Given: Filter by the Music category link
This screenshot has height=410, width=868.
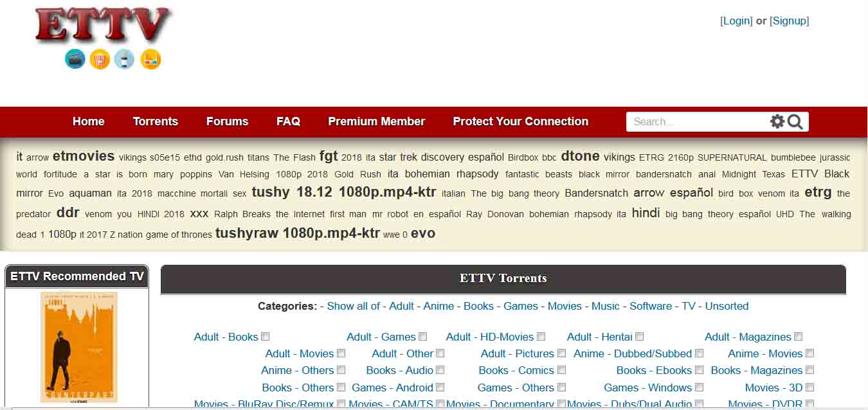Looking at the screenshot, I should tap(606, 306).
